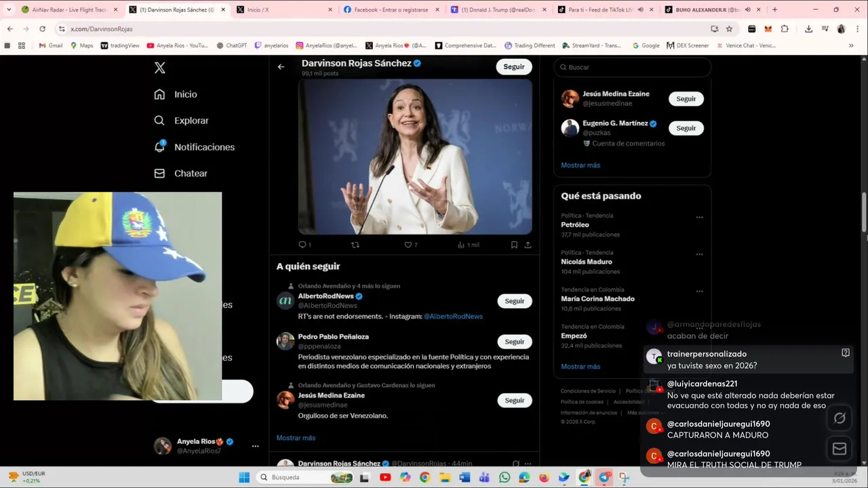Open WhatsApp from the taskbar
868x488 pixels.
tap(504, 477)
